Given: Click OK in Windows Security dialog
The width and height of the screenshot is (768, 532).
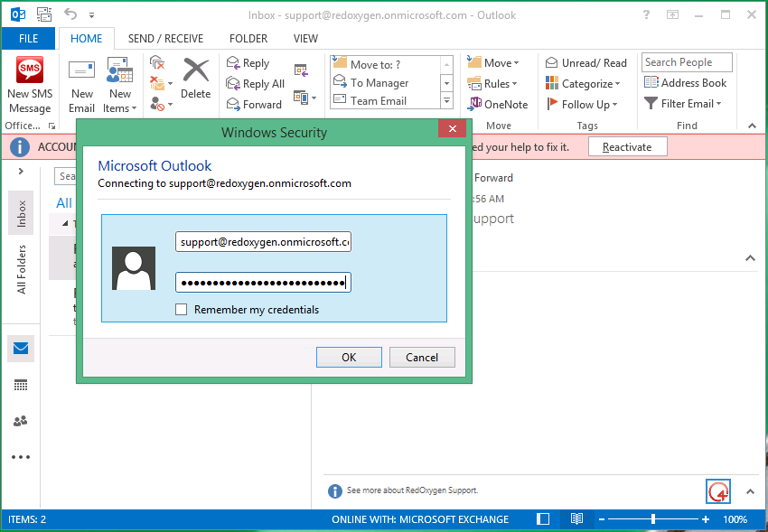Looking at the screenshot, I should pyautogui.click(x=349, y=358).
